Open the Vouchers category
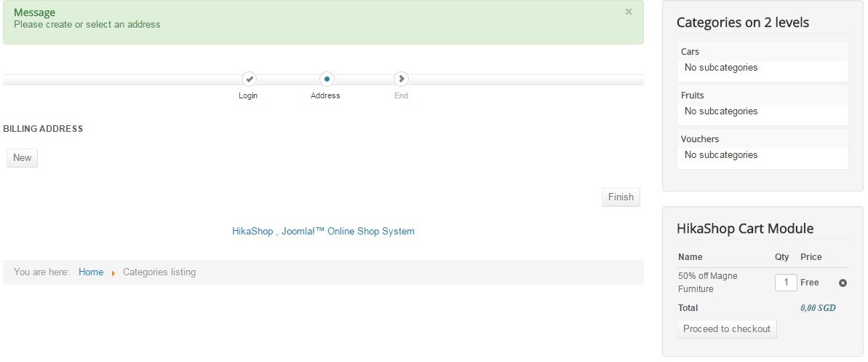This screenshot has height=362, width=868. pyautogui.click(x=700, y=139)
